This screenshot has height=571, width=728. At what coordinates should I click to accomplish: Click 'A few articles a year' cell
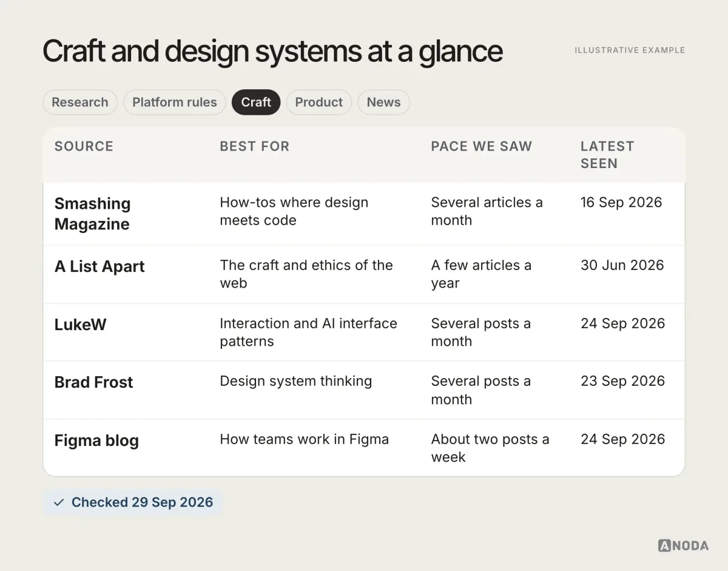(481, 274)
